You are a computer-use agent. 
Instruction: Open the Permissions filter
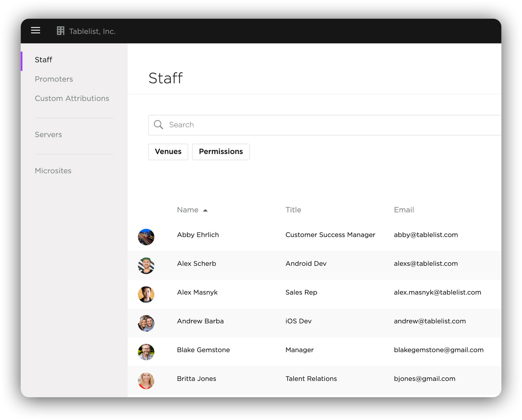221,151
